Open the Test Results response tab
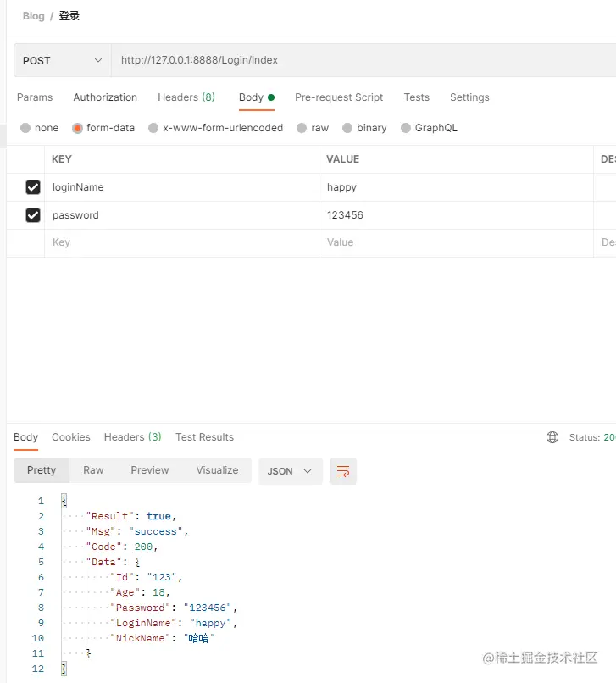Screen dimensions: 616x683 204,437
